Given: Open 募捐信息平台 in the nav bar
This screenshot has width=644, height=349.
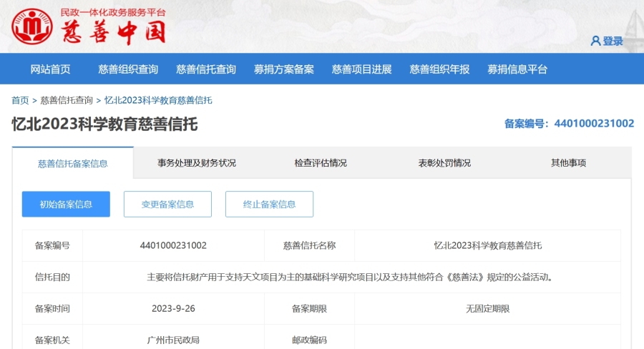Looking at the screenshot, I should coord(517,69).
